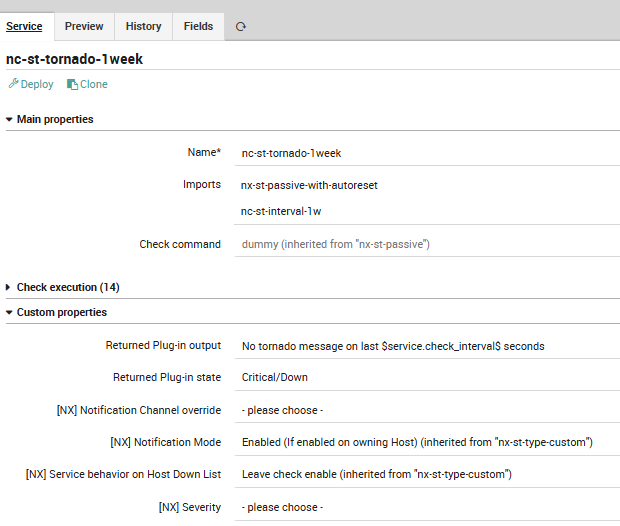The height and width of the screenshot is (526, 620).
Task: Click the Clone copy icon
Action: (72, 84)
